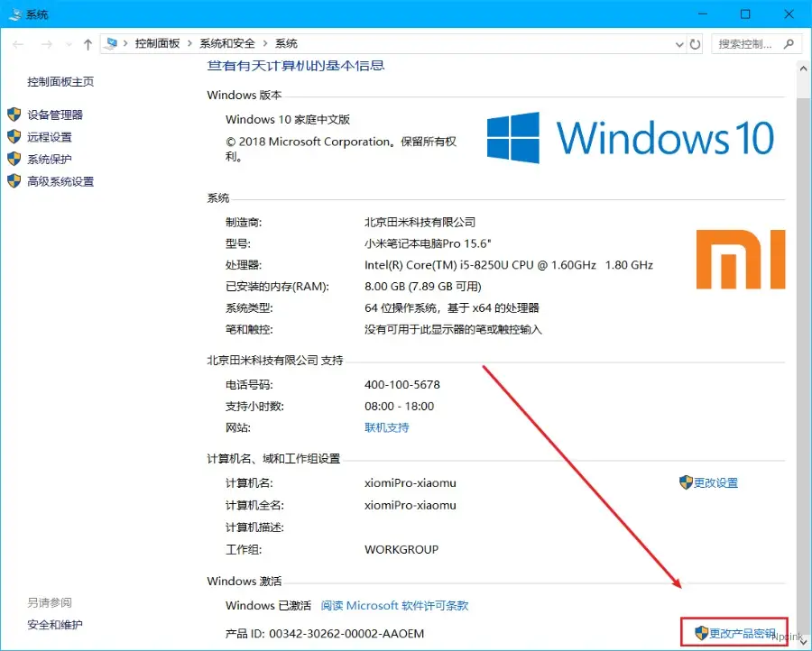Screen dimensions: 812x651
Task: Click shield icon beside 更改设置
Action: tap(686, 482)
